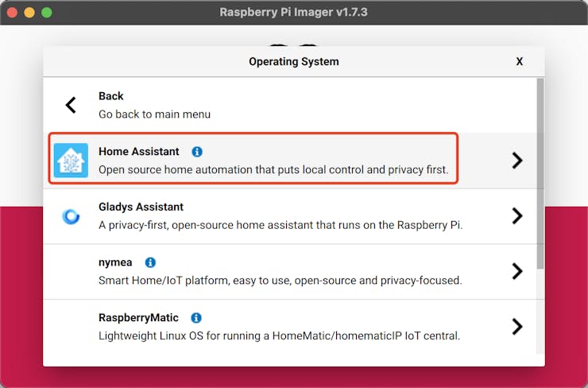
Task: Click the yellow macOS minimize window button
Action: tap(30, 13)
